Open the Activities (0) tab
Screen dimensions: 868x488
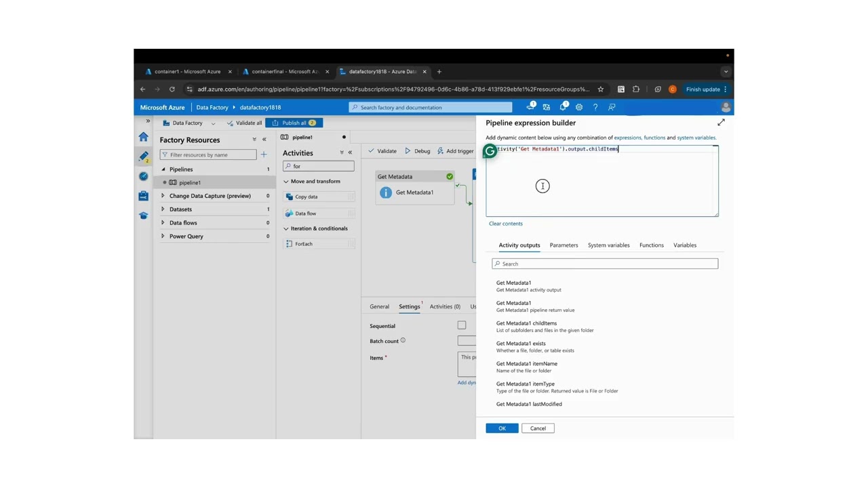(x=445, y=306)
